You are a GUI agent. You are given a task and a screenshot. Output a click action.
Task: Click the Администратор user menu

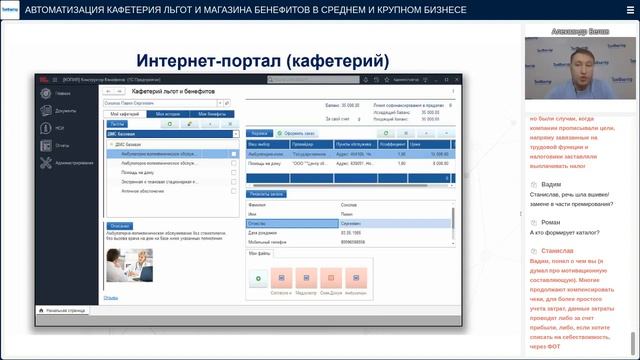coord(406,80)
